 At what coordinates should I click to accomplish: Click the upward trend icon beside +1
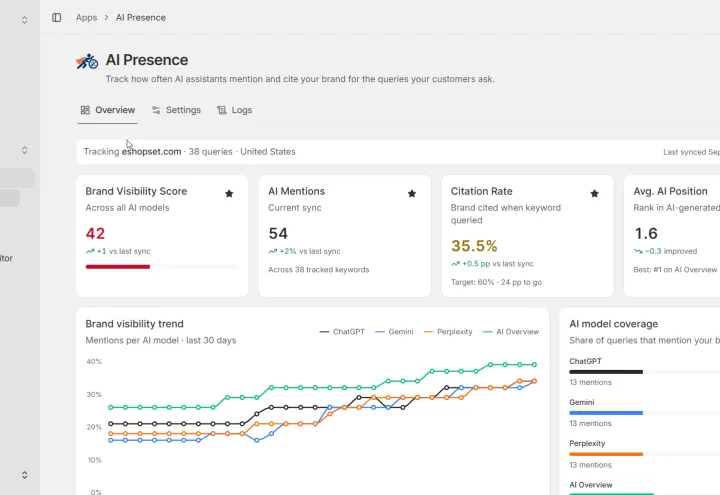(x=90, y=251)
